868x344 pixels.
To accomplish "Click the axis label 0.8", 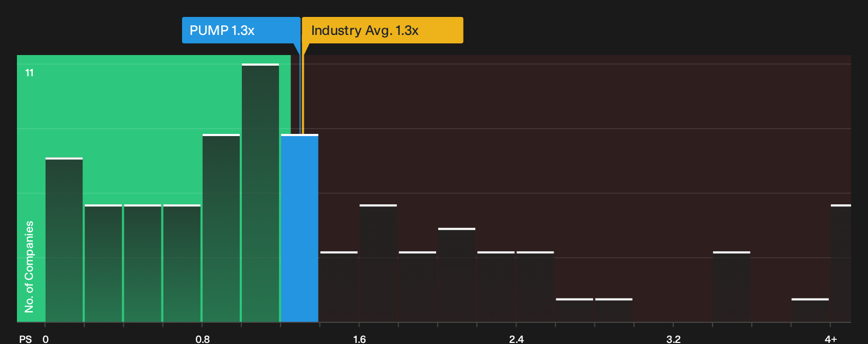I will 203,339.
